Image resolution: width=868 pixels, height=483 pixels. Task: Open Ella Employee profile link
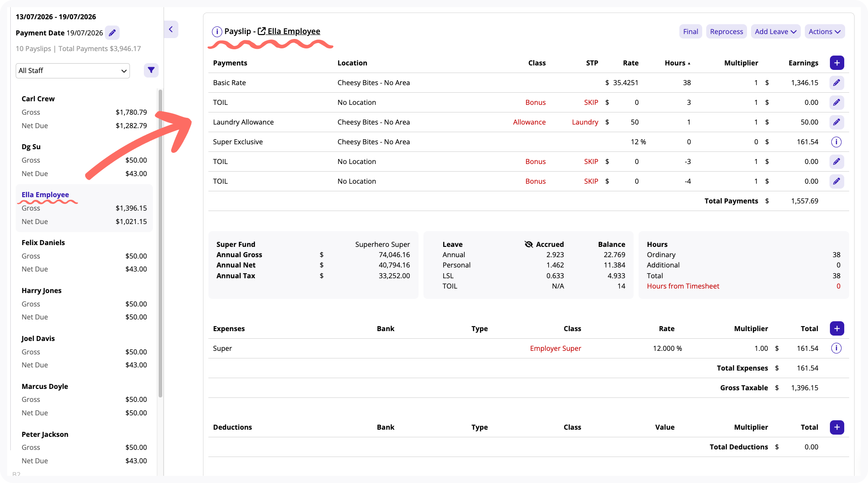(289, 31)
